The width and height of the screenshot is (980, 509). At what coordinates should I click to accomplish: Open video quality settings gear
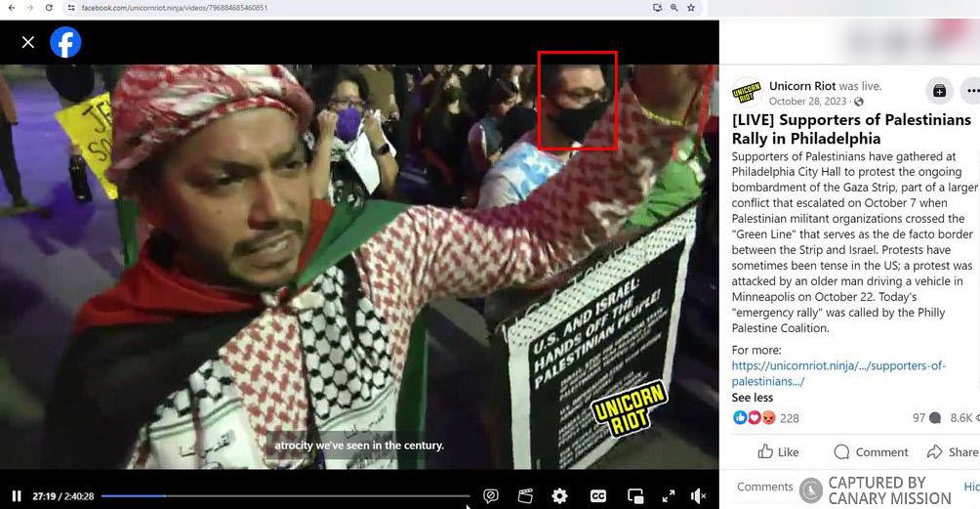tap(559, 496)
